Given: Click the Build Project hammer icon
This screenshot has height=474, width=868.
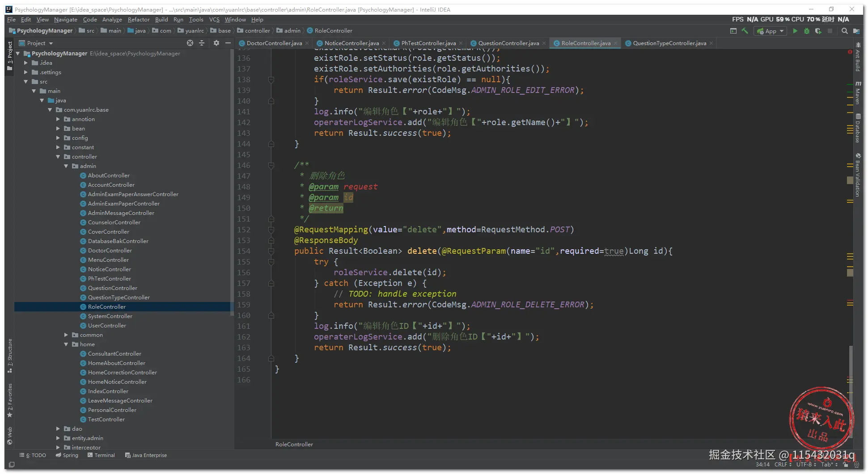Looking at the screenshot, I should click(745, 31).
